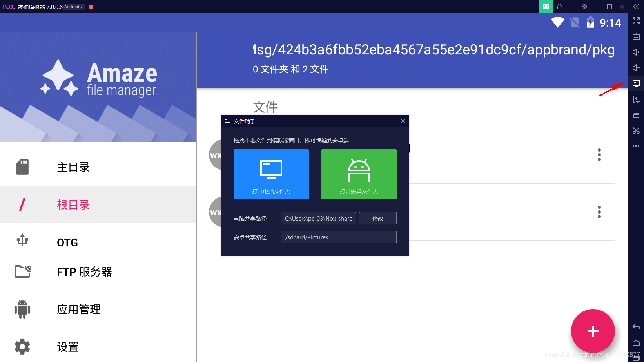Open emulator settings via gear icon
644x362 pixels.
point(584,7)
